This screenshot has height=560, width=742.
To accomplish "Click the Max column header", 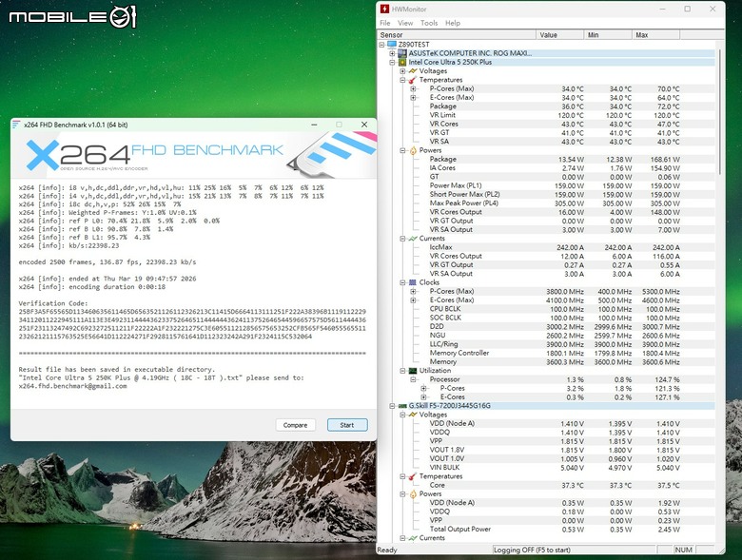I will (655, 35).
